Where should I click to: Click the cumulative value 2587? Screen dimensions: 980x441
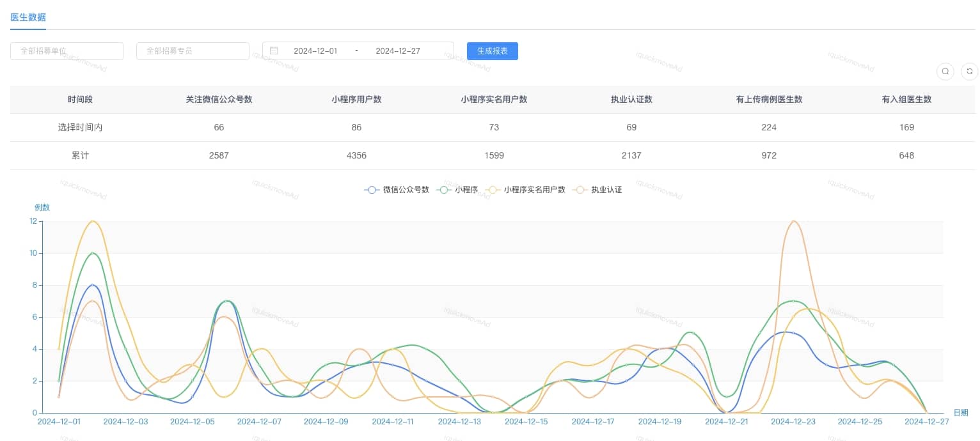[219, 155]
